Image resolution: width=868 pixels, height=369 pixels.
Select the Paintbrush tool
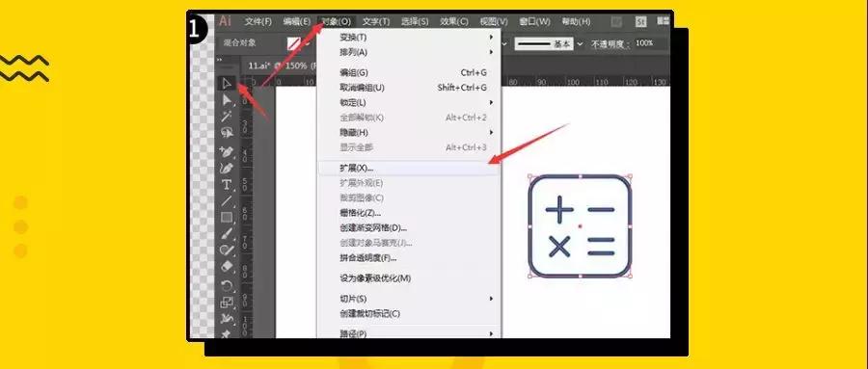227,234
